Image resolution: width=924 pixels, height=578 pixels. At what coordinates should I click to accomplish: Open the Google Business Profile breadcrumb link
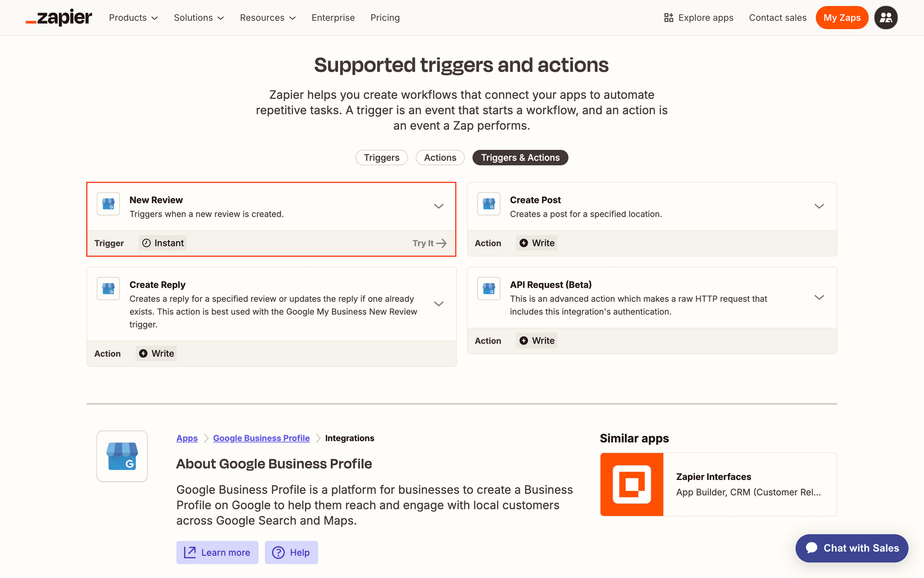pyautogui.click(x=261, y=438)
